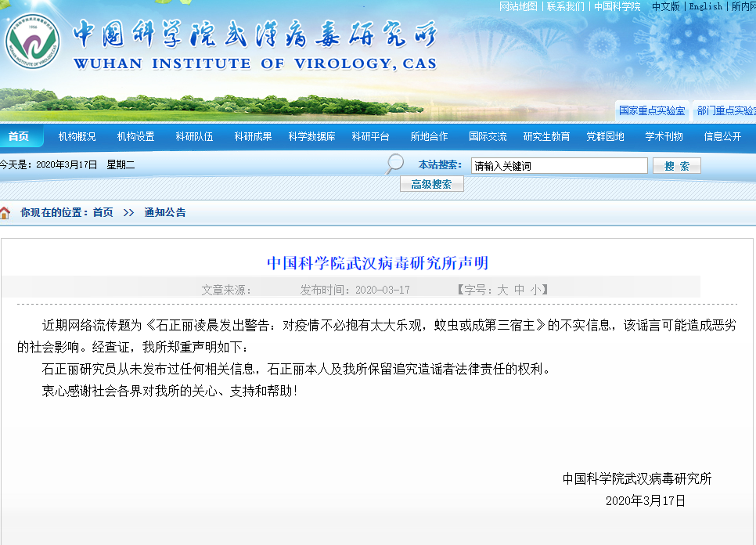Set font size to 大
Screen dimensions: 756x545
502,290
